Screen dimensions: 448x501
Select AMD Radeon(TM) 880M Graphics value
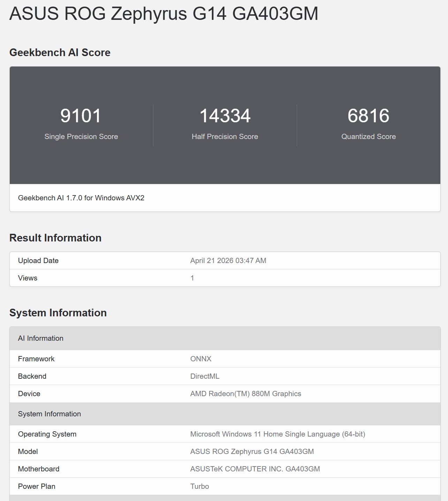pyautogui.click(x=246, y=394)
